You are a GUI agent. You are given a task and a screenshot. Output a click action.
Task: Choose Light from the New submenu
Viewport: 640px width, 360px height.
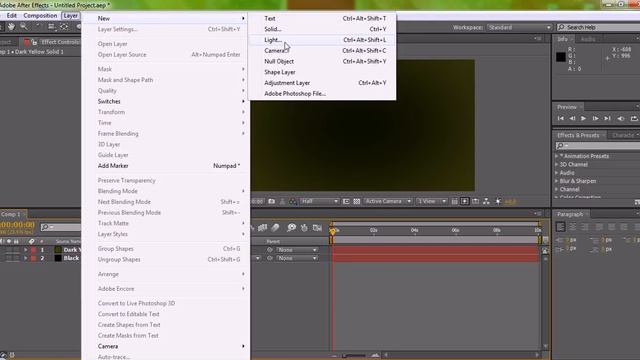[x=322, y=40]
